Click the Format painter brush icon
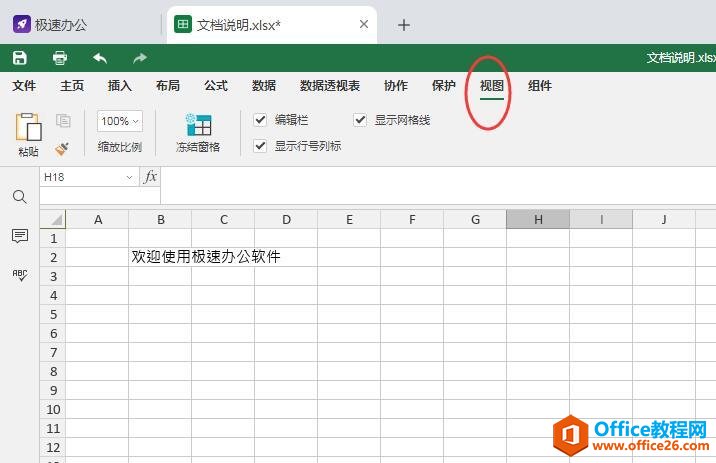 [x=62, y=149]
